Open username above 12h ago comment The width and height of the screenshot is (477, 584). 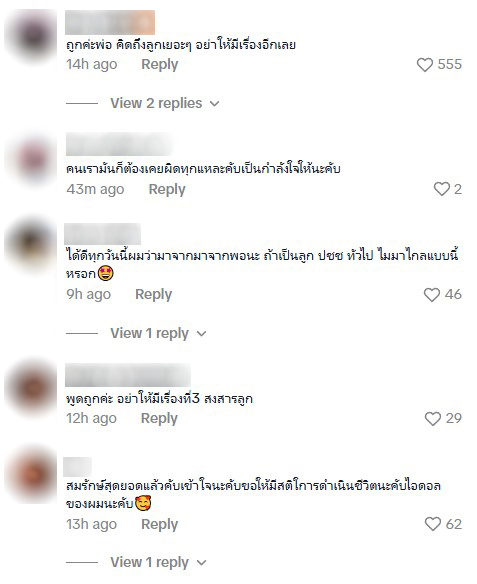pyautogui.click(x=128, y=375)
